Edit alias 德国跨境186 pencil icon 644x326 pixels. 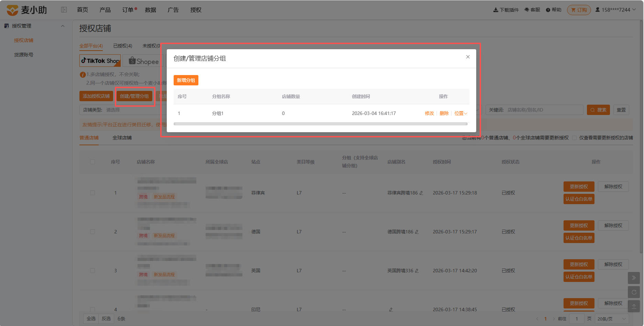coord(417,232)
